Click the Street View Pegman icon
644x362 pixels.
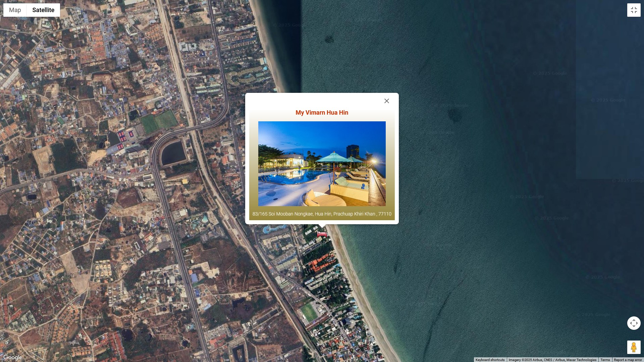[x=634, y=347]
